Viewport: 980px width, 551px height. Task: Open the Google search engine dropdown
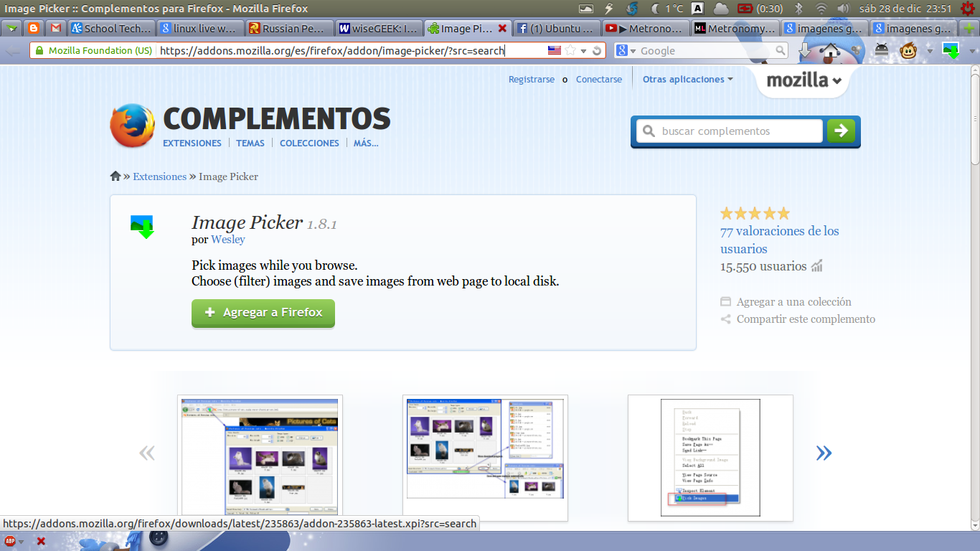tap(626, 51)
